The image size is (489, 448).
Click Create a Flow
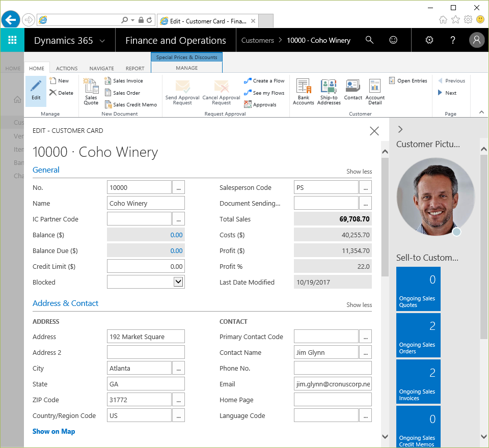(264, 81)
